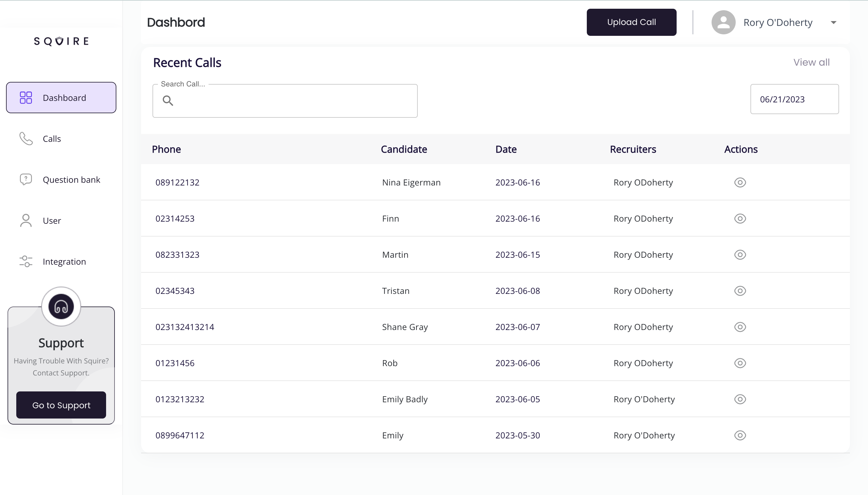View Nina Eigerman's call with the eye icon
The height and width of the screenshot is (495, 868).
pyautogui.click(x=740, y=182)
